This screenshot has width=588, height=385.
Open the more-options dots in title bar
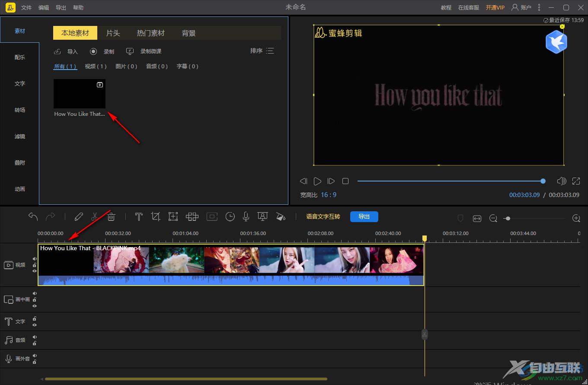(x=539, y=7)
